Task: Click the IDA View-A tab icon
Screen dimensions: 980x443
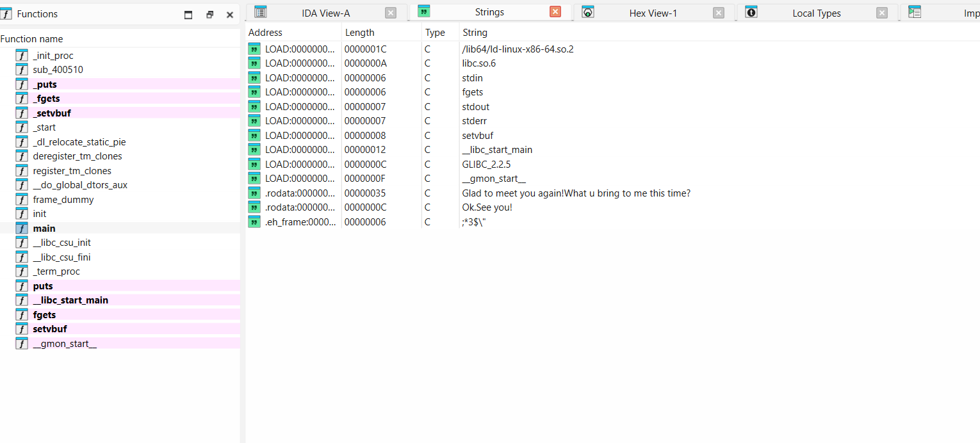Action: coord(260,12)
